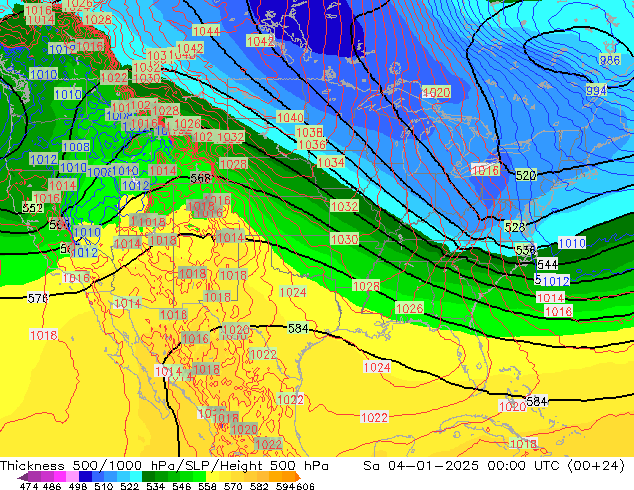Click the 544 height contour label
This screenshot has width=634, height=490.
point(547,264)
